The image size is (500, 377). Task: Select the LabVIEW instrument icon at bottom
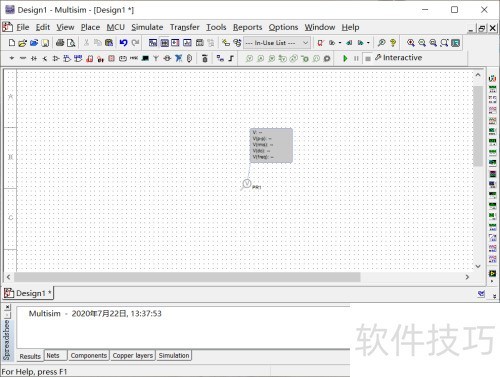492,273
